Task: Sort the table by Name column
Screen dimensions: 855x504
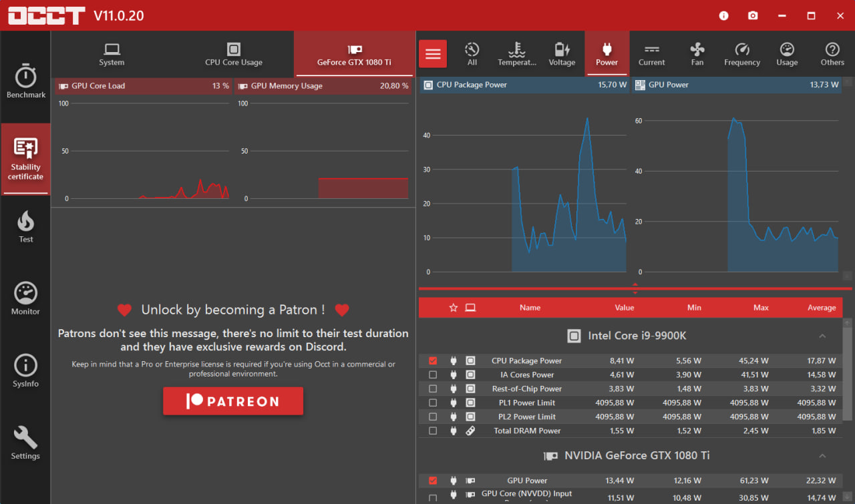Action: (530, 308)
